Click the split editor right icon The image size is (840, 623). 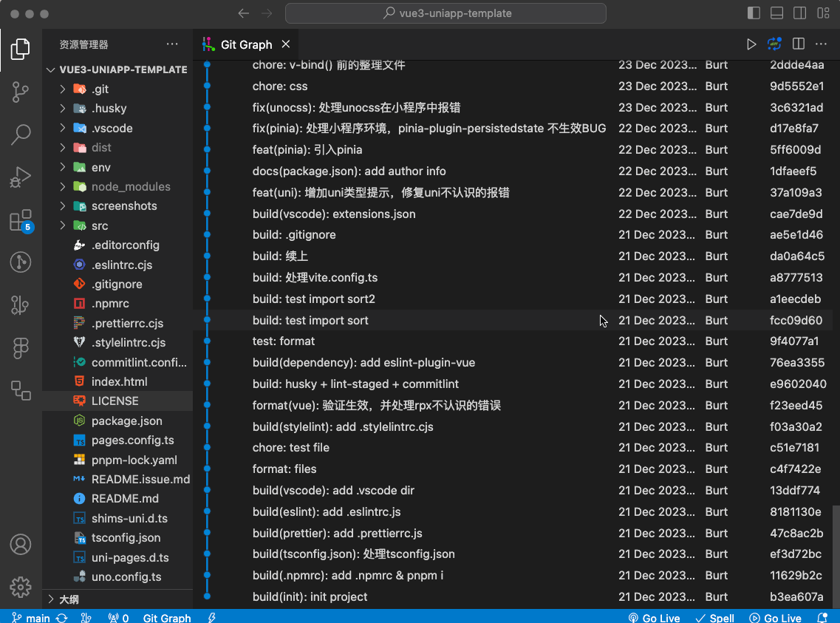pos(798,44)
